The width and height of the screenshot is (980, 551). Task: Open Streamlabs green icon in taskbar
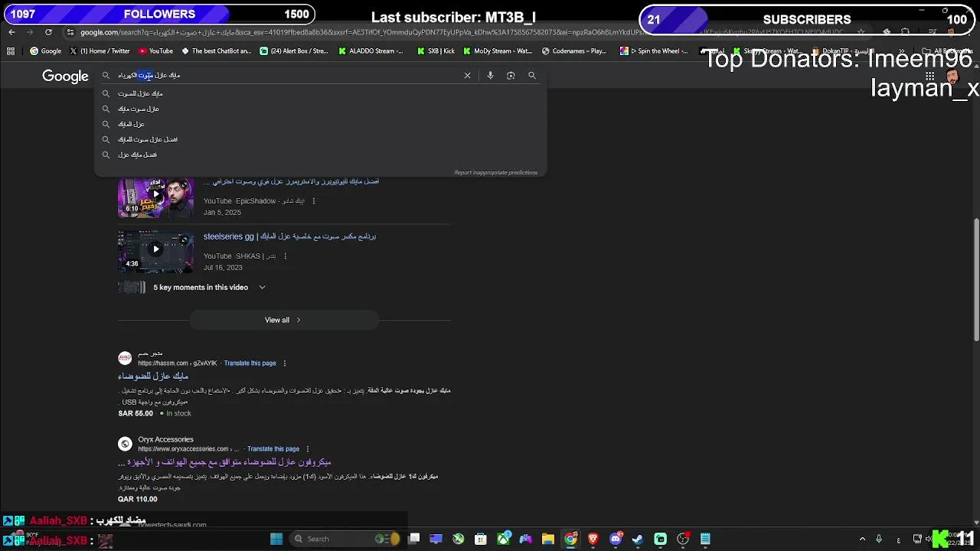[x=661, y=539]
